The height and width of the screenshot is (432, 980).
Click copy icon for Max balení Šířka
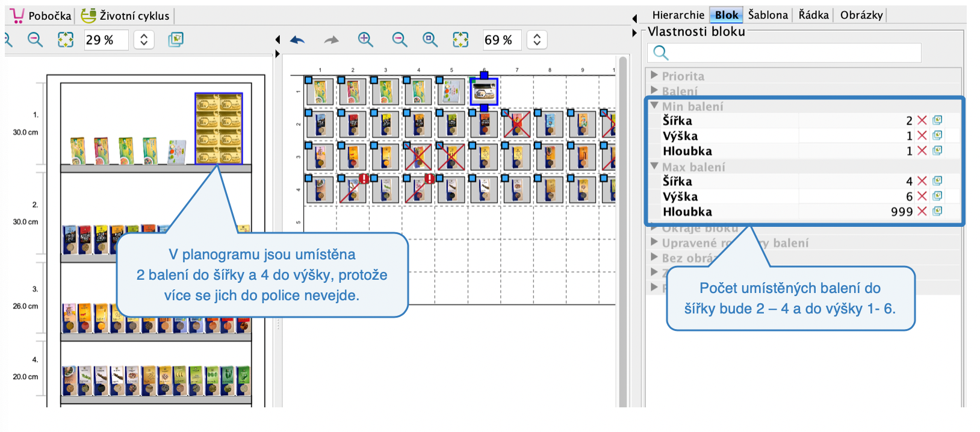tap(937, 181)
